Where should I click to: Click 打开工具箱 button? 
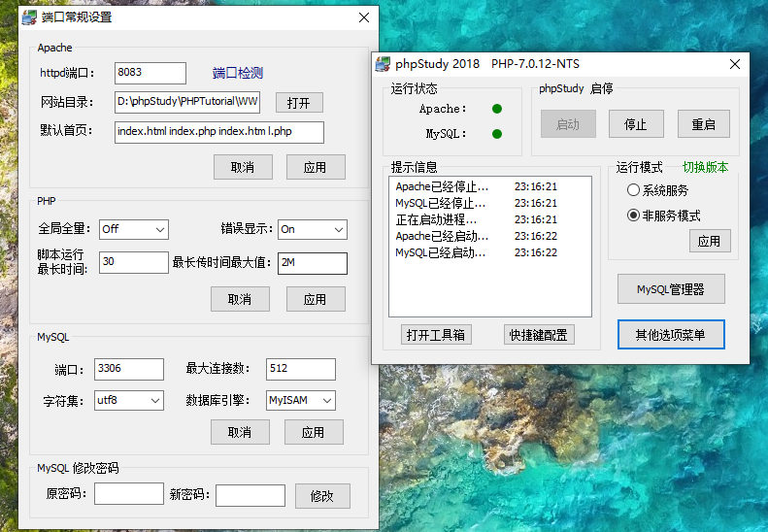click(436, 335)
